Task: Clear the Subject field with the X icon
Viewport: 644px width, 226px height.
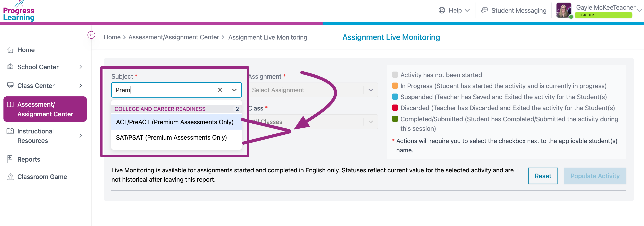Action: 220,90
